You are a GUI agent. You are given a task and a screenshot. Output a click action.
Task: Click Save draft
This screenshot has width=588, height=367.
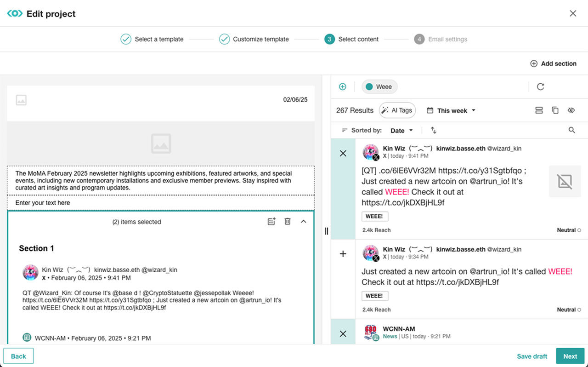click(x=532, y=356)
